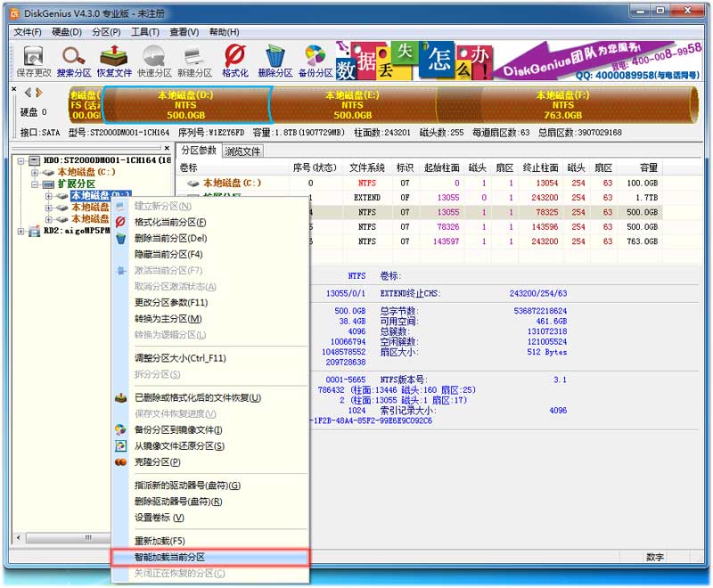Click the 删除分区 (Delete Partition) trash icon
Screen dimensions: 713x588
(x=275, y=60)
